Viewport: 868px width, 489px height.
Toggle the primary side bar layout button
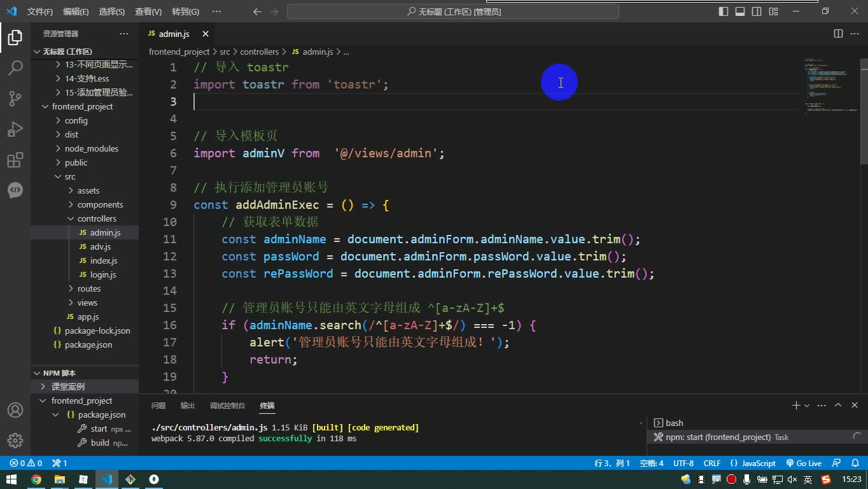[724, 11]
